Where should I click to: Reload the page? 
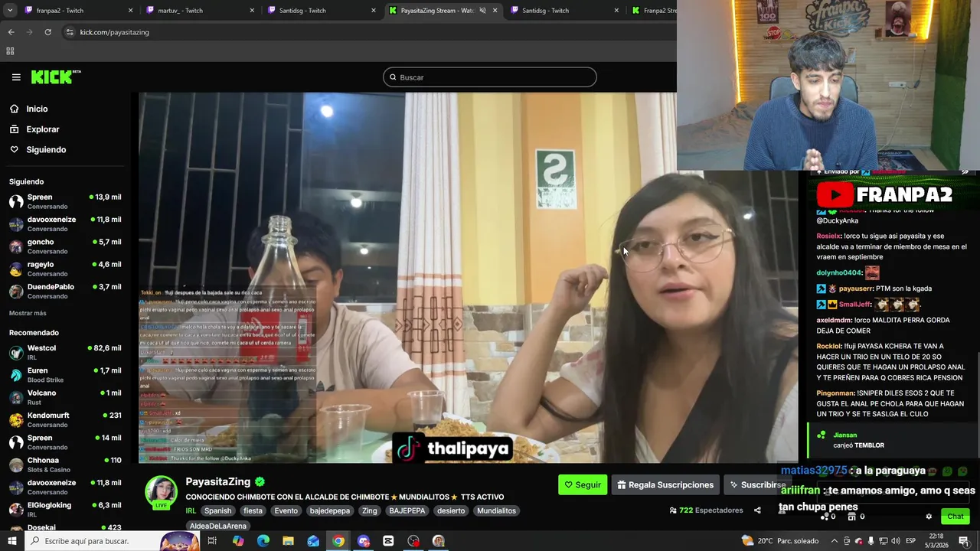47,32
